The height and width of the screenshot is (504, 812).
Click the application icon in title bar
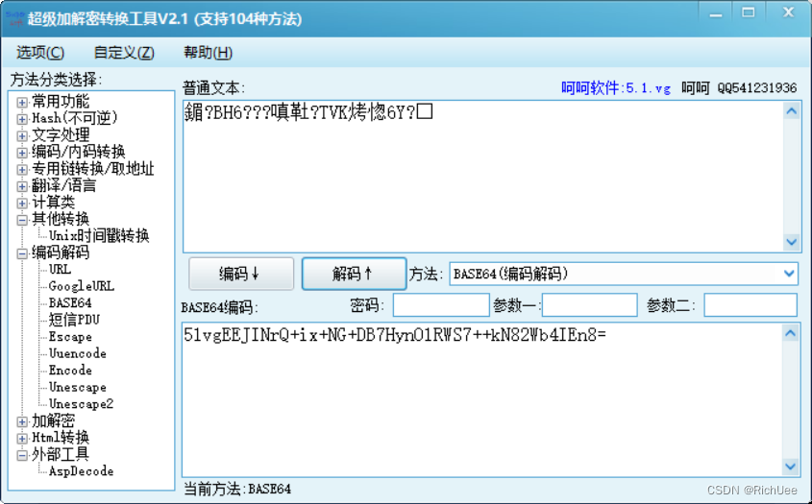(x=14, y=18)
